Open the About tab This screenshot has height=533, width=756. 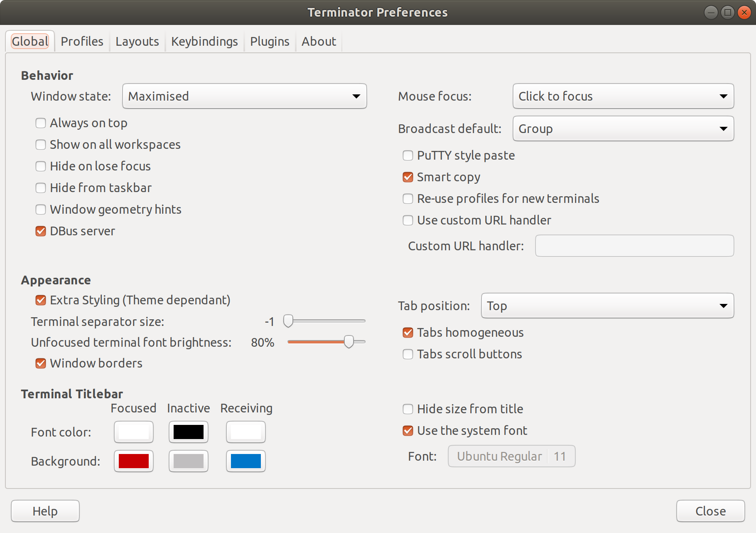click(x=319, y=41)
